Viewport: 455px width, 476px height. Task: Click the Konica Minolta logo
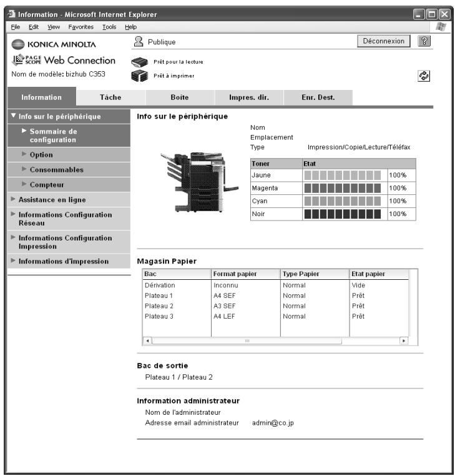pyautogui.click(x=54, y=44)
